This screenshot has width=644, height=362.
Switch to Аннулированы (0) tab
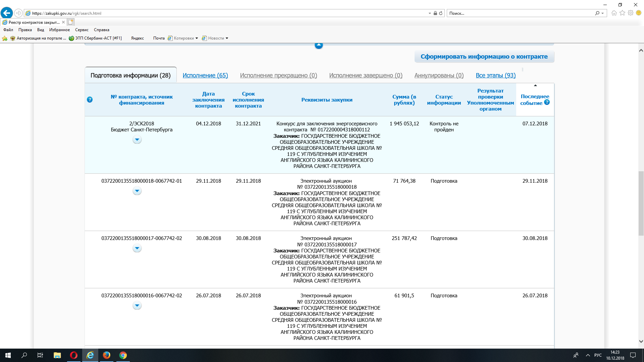439,75
